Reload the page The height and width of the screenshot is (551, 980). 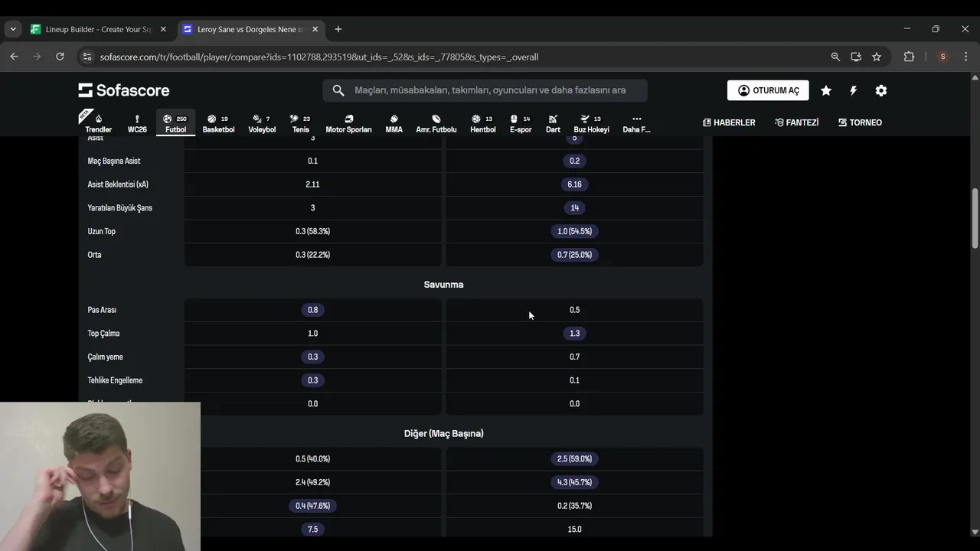point(60,57)
